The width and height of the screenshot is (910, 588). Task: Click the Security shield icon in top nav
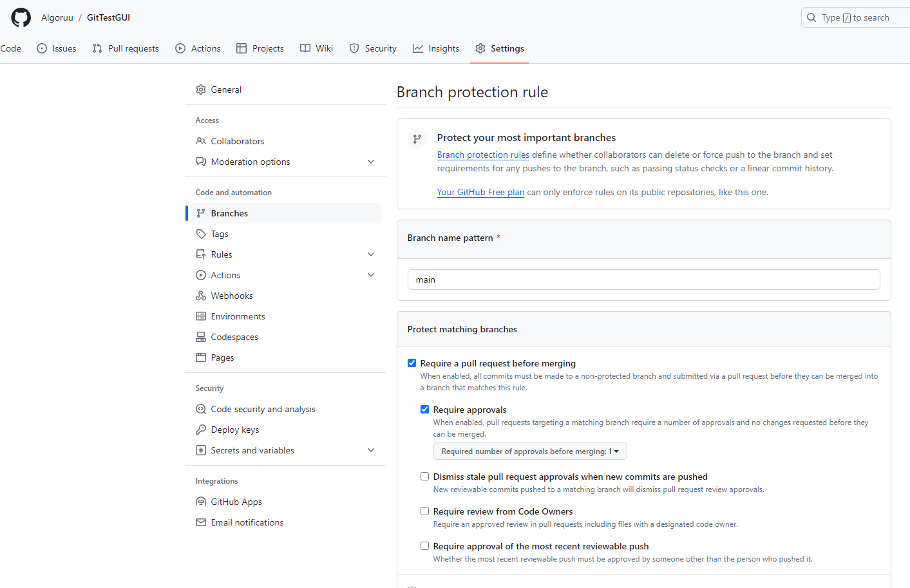(354, 48)
